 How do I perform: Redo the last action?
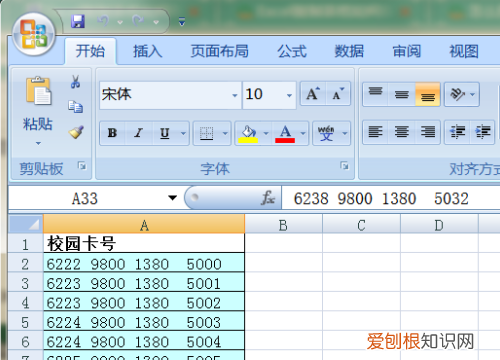(x=138, y=22)
